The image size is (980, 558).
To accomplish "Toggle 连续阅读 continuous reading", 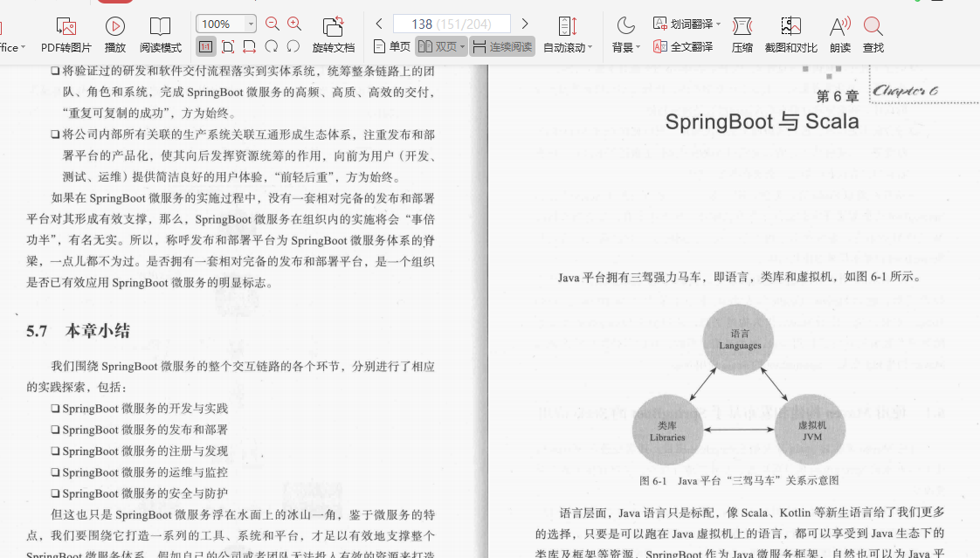I will pos(502,47).
